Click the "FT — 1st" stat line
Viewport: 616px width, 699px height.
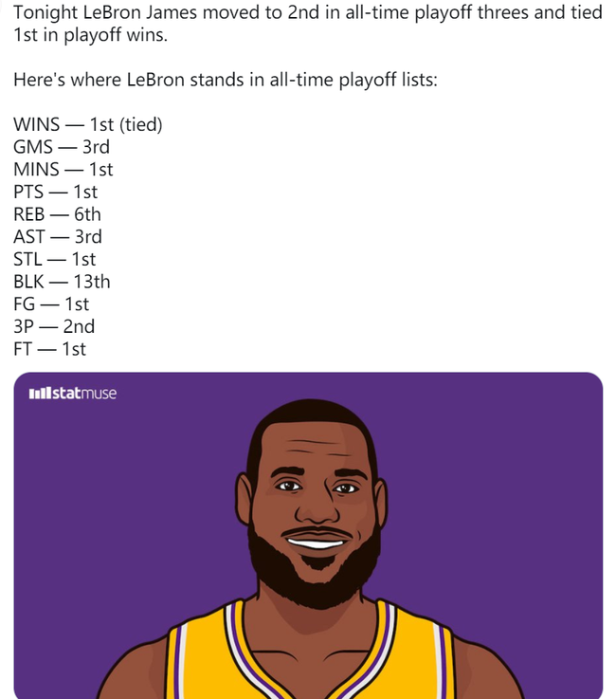click(49, 349)
